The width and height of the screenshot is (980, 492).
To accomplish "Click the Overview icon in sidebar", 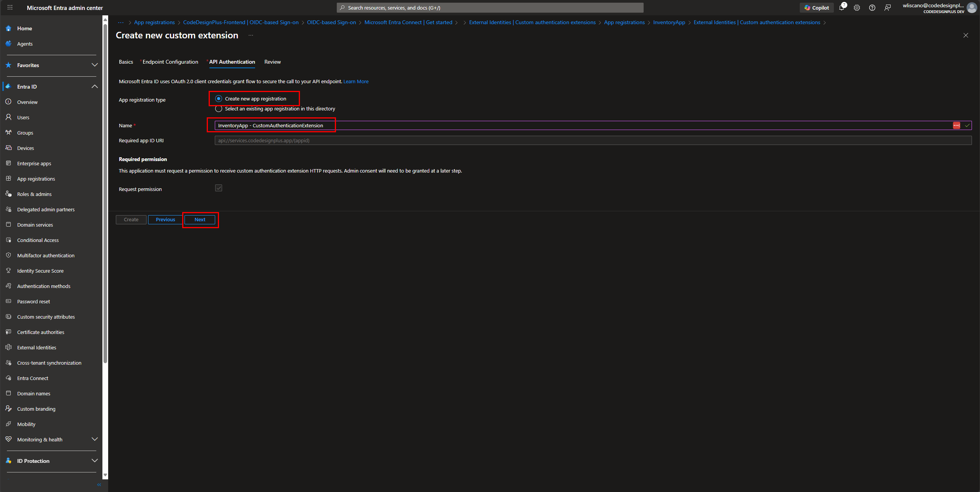I will pos(8,102).
